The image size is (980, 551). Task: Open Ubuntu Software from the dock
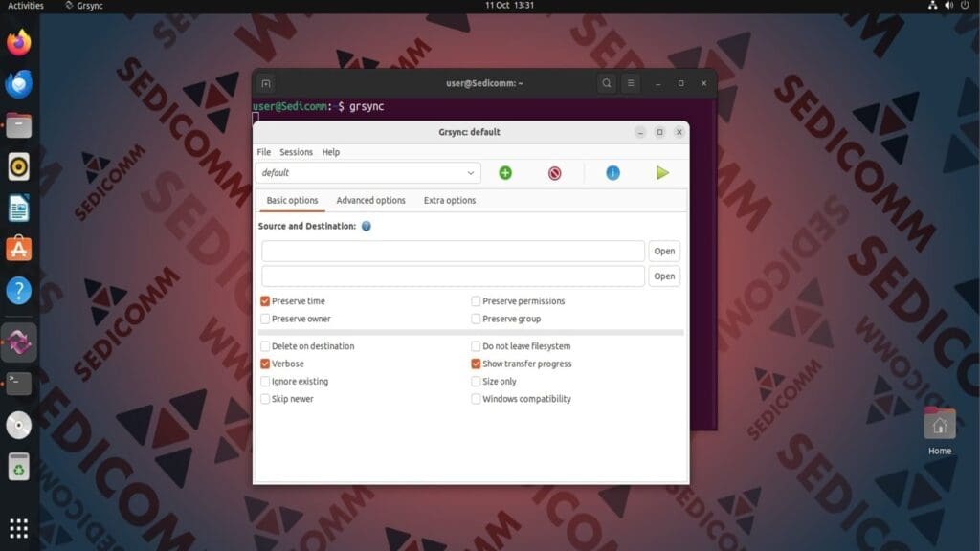coord(19,250)
